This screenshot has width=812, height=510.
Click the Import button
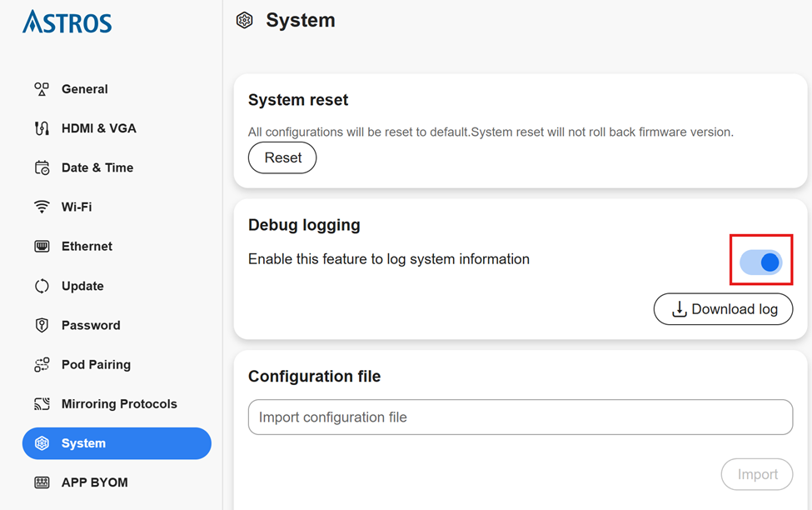point(757,474)
